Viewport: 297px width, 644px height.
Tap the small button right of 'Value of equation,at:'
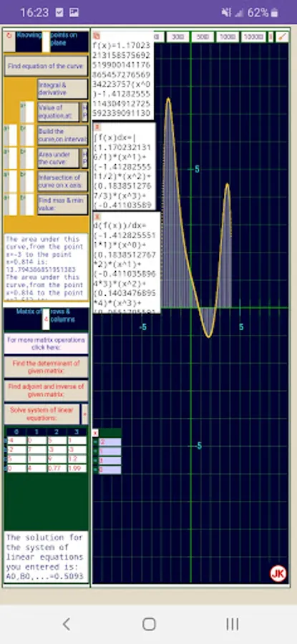coord(84,112)
